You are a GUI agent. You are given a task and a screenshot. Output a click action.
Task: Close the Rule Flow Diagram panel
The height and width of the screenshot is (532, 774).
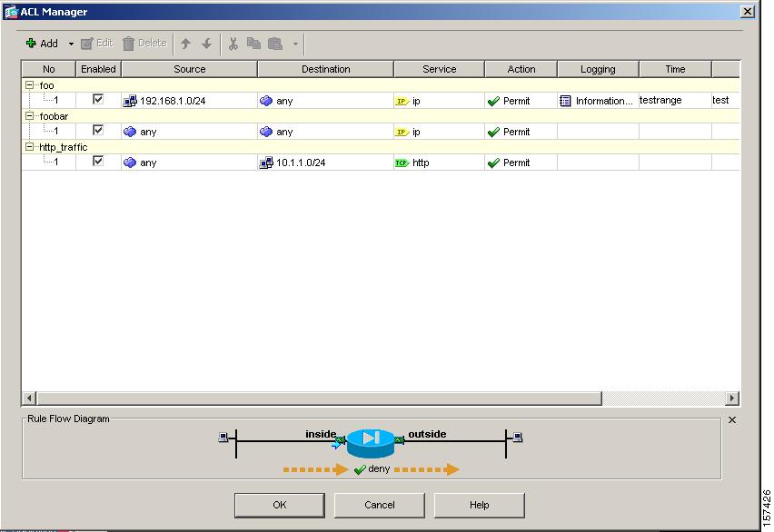(732, 420)
